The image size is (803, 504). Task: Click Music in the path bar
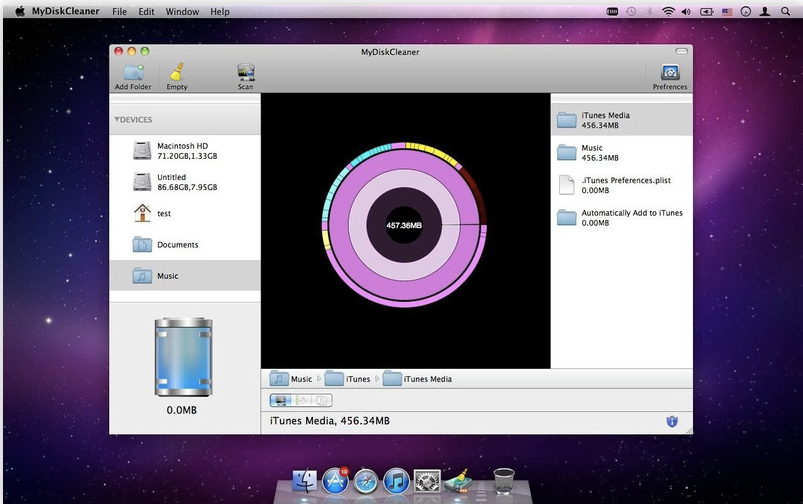(x=291, y=379)
